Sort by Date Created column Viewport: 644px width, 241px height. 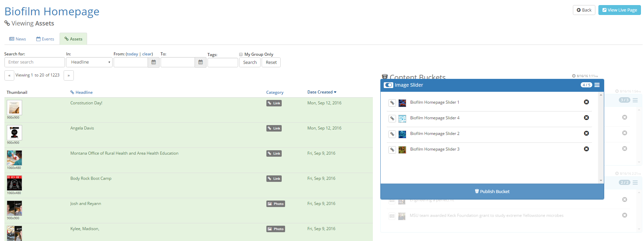point(321,92)
